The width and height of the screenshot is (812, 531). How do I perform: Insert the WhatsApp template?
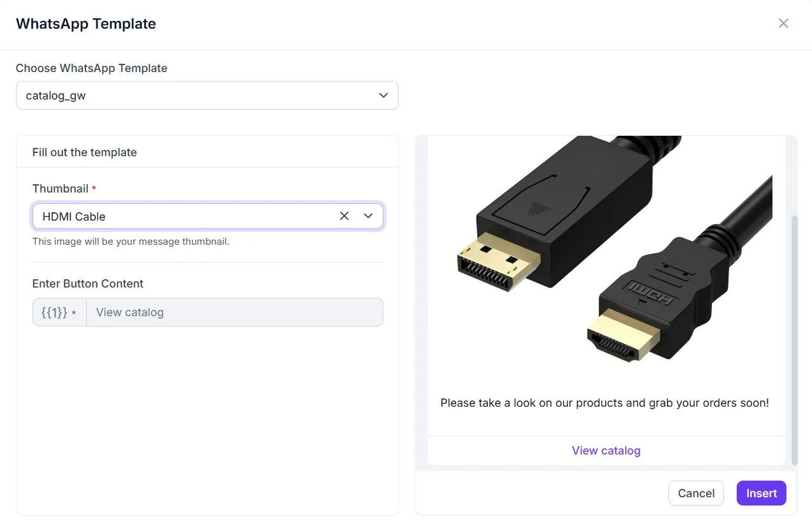coord(761,493)
